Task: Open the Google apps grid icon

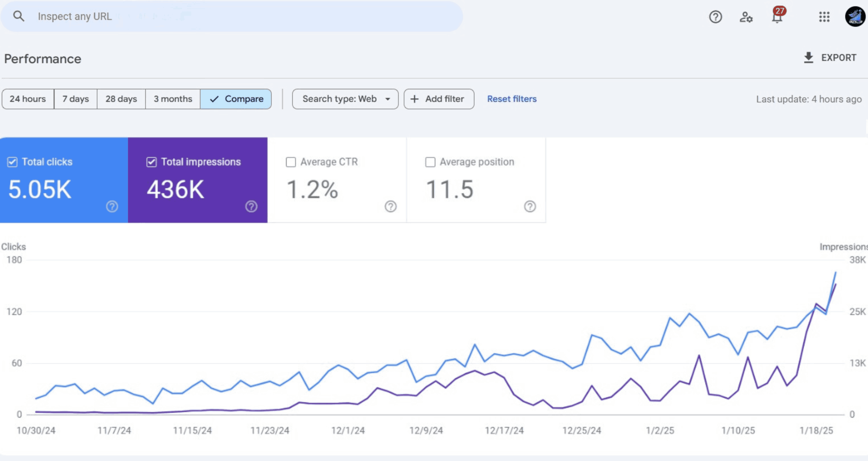Action: 824,17
